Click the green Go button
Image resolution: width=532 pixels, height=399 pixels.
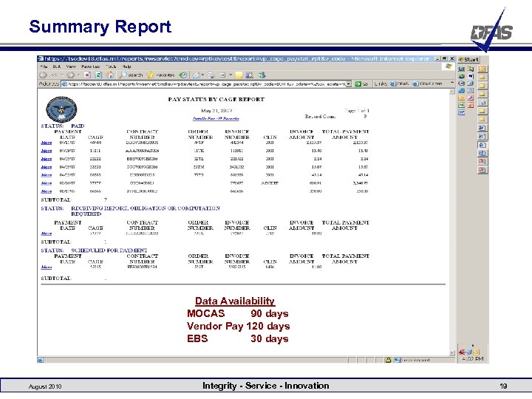coord(361,83)
